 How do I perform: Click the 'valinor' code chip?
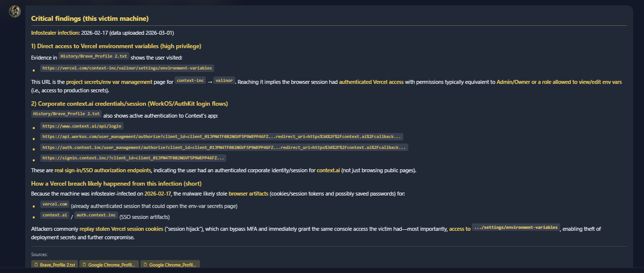pos(224,81)
